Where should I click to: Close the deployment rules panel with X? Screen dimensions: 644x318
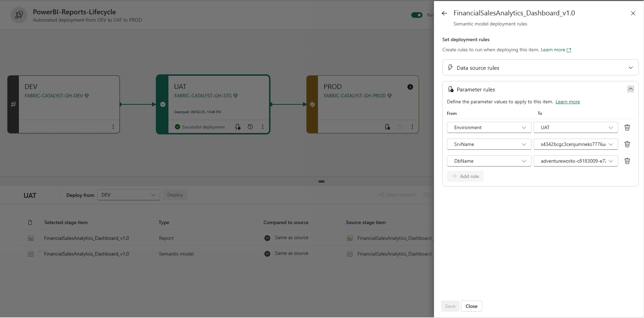point(633,13)
